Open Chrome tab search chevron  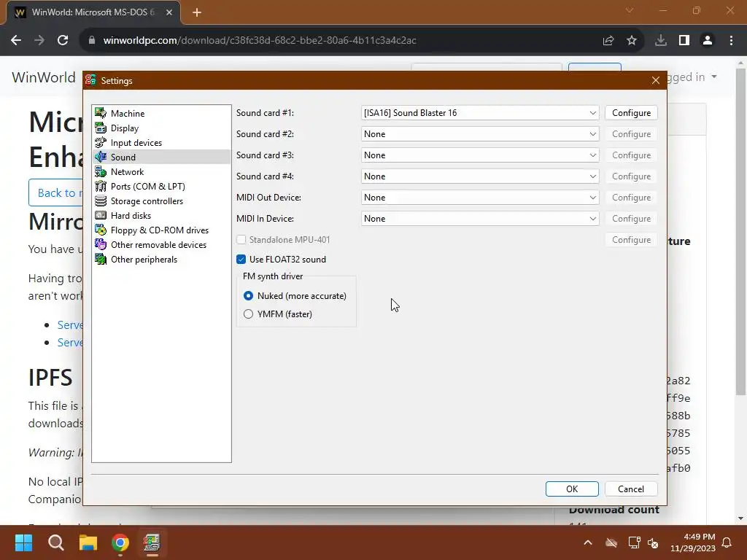click(630, 10)
